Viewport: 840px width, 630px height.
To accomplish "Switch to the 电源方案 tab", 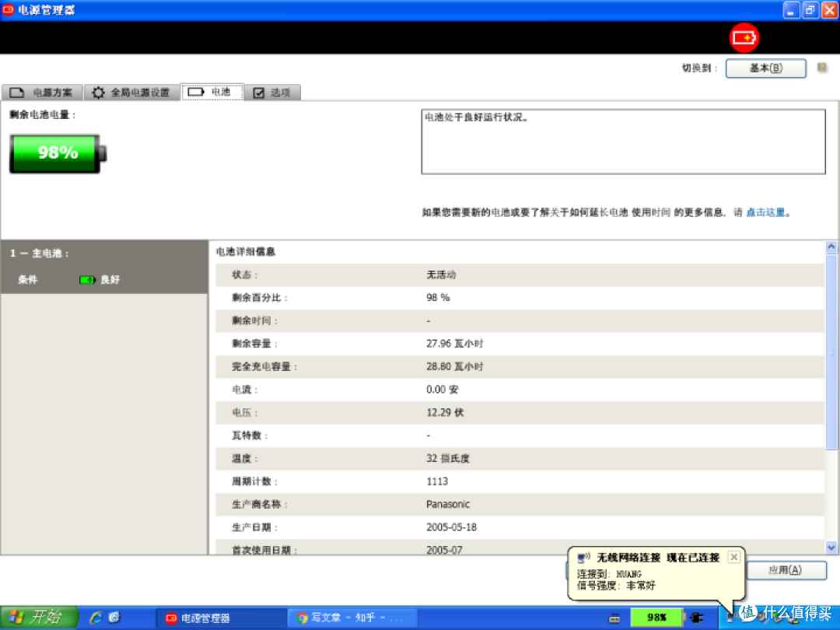I will tap(42, 92).
